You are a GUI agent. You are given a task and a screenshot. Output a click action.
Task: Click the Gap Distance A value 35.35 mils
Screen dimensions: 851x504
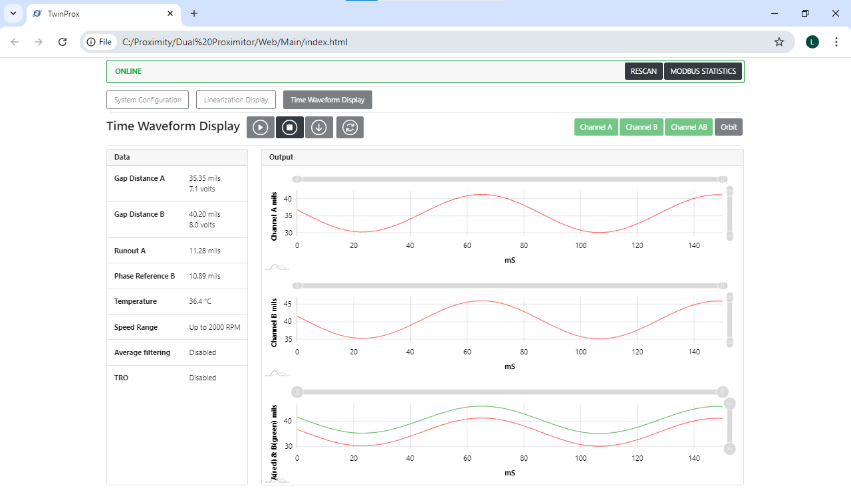click(205, 178)
